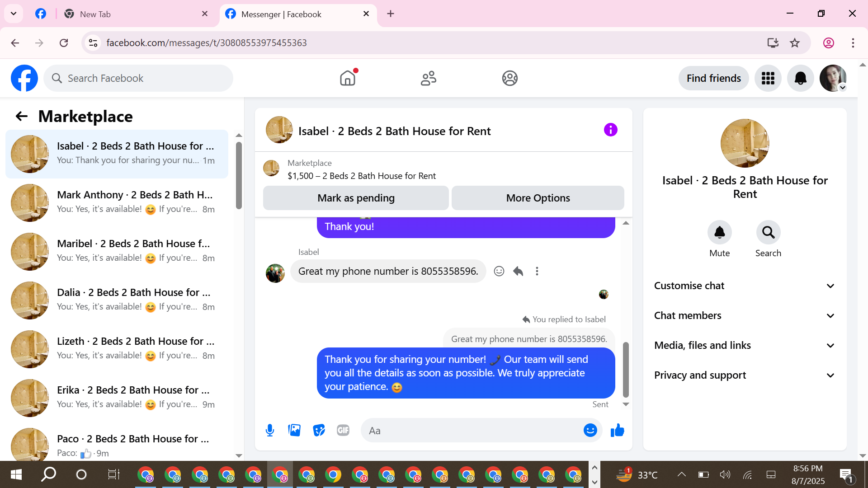868x488 pixels.
Task: Open the account profile picture menu
Action: pyautogui.click(x=833, y=78)
